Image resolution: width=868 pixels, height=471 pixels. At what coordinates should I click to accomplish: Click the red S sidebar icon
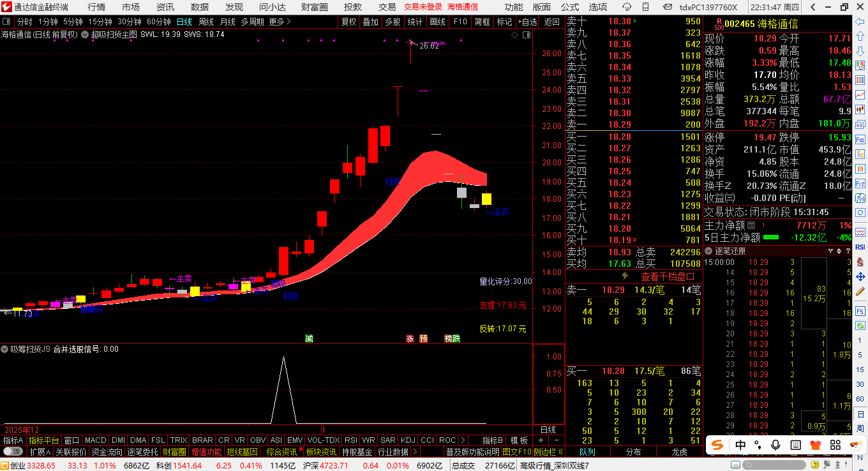pos(860,262)
